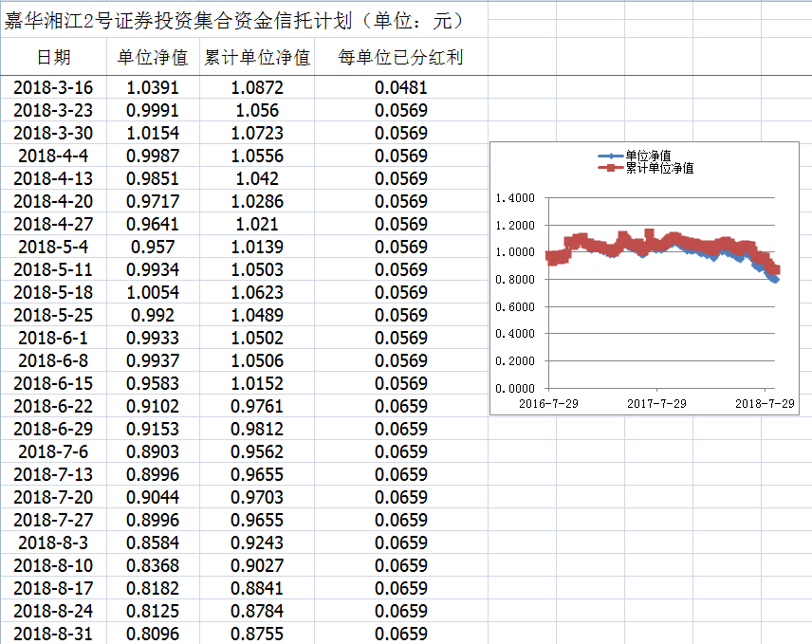Screen dimensions: 812x644
Task: Select date cell 2018-8-24
Action: point(53,611)
